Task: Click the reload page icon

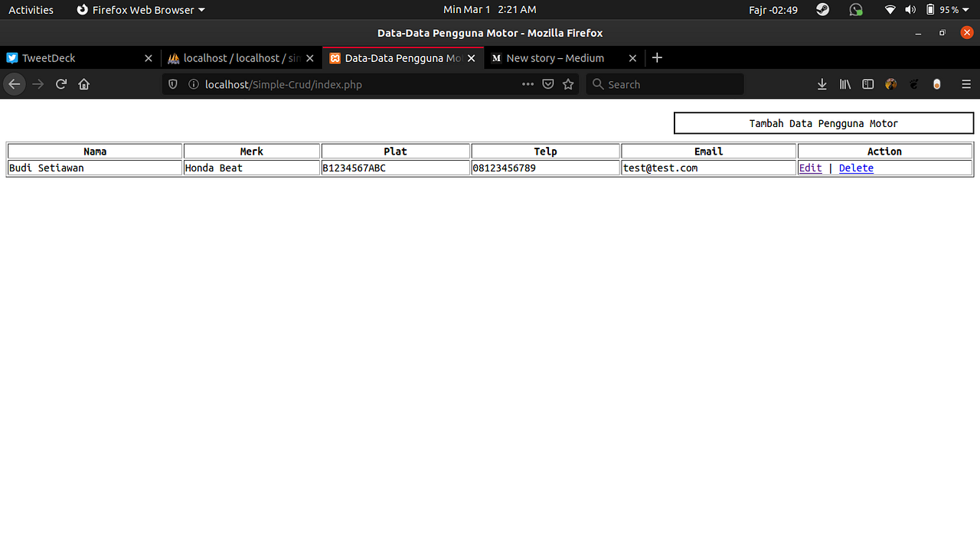Action: click(x=60, y=84)
